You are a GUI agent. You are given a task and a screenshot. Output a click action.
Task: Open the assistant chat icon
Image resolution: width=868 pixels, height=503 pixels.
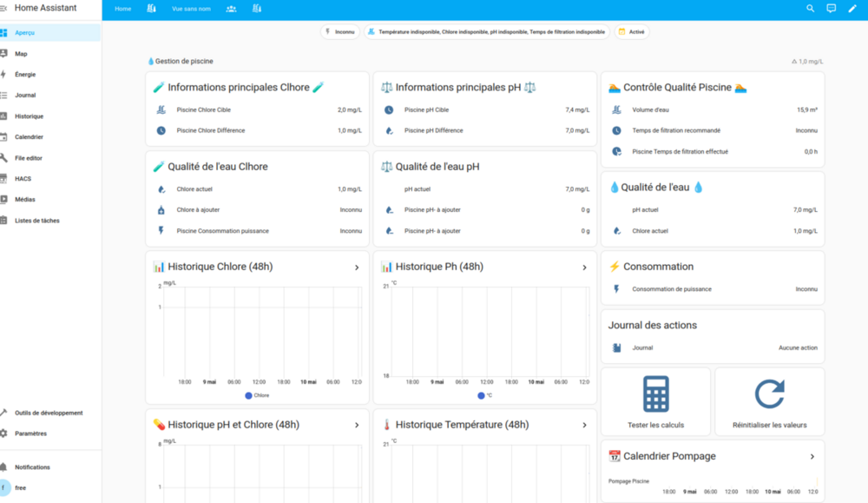831,9
